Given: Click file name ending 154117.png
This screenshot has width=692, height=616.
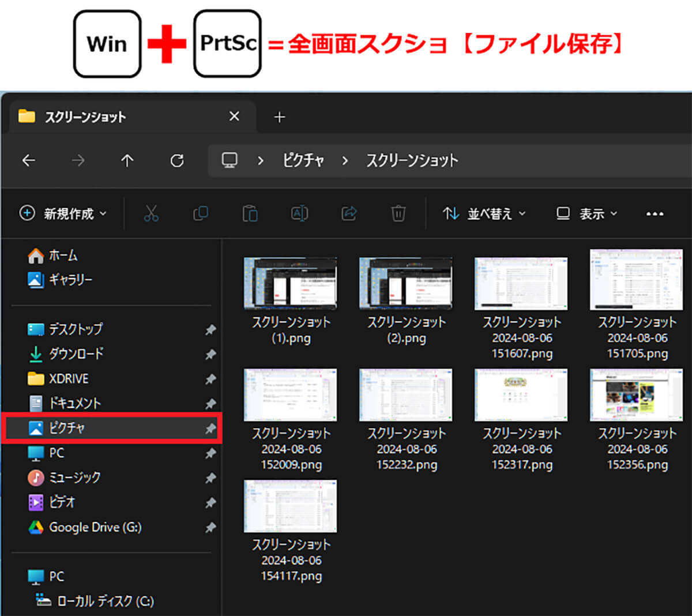Looking at the screenshot, I should point(291,560).
